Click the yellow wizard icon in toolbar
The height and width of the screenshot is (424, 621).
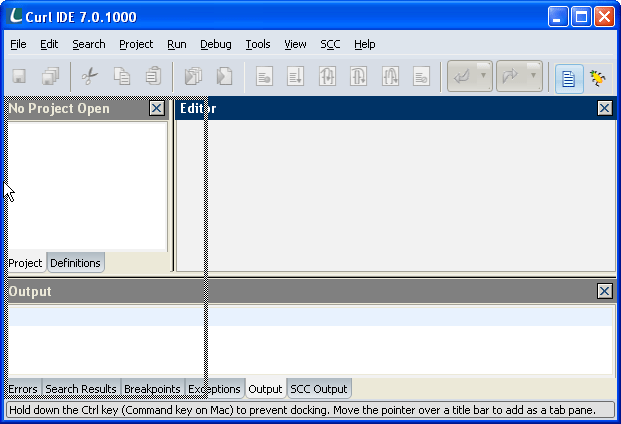point(599,77)
